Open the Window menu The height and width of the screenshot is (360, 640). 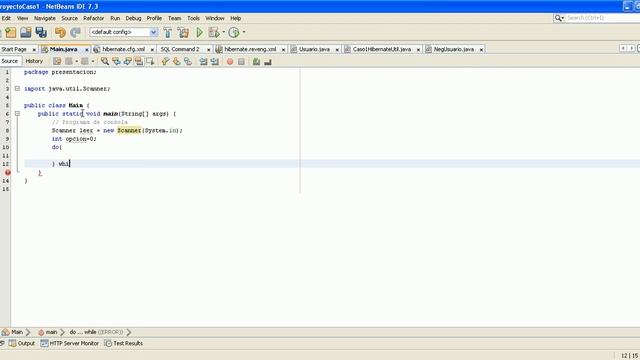(x=215, y=18)
